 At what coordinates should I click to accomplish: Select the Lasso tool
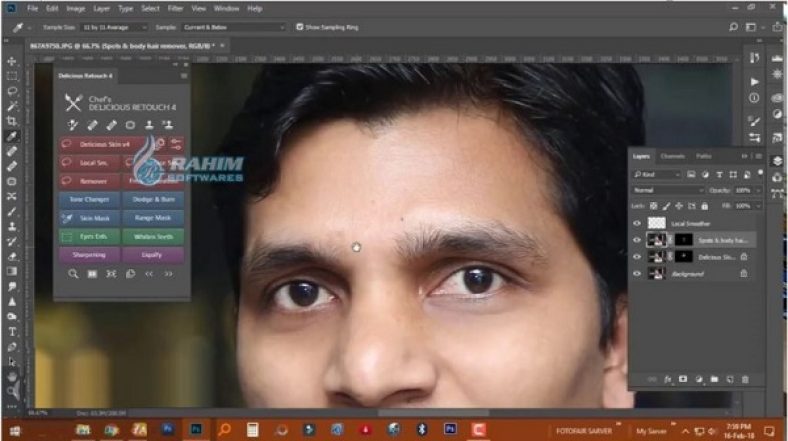pos(11,91)
